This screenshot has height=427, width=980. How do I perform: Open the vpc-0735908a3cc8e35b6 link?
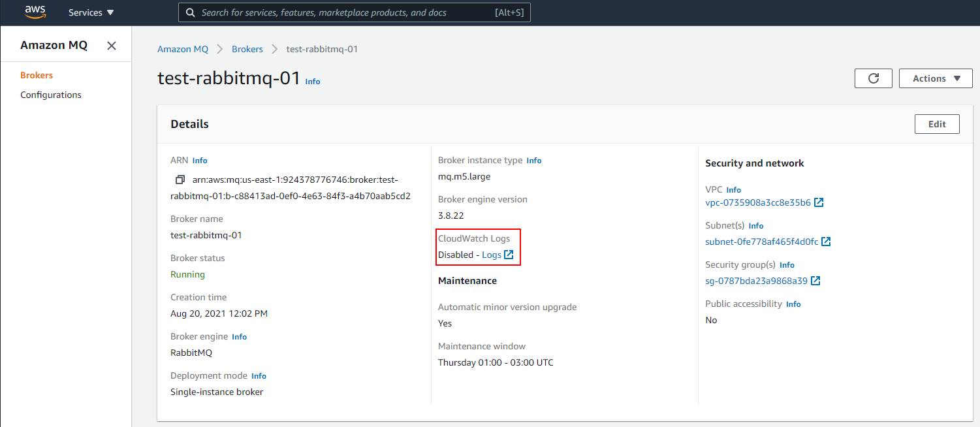[758, 202]
